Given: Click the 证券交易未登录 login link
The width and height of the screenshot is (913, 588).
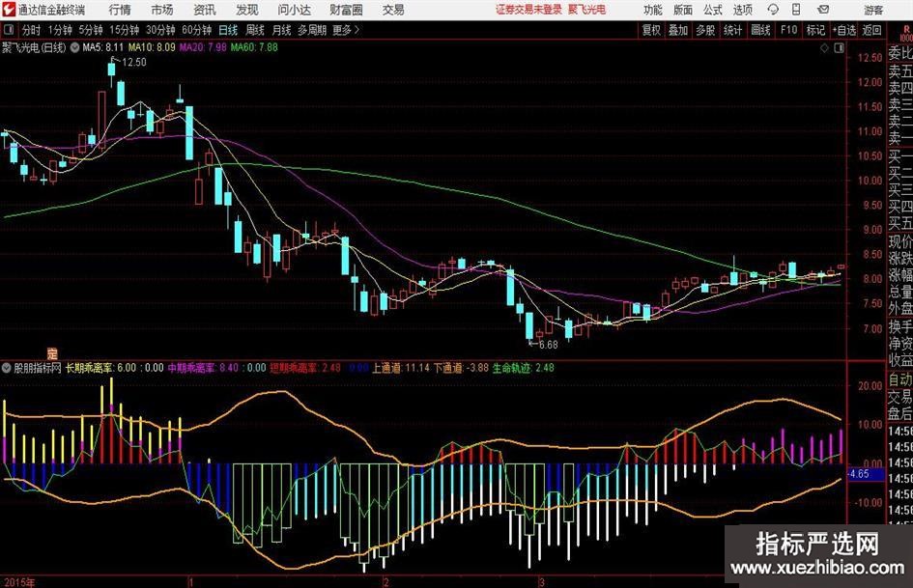Looking at the screenshot, I should [x=528, y=10].
